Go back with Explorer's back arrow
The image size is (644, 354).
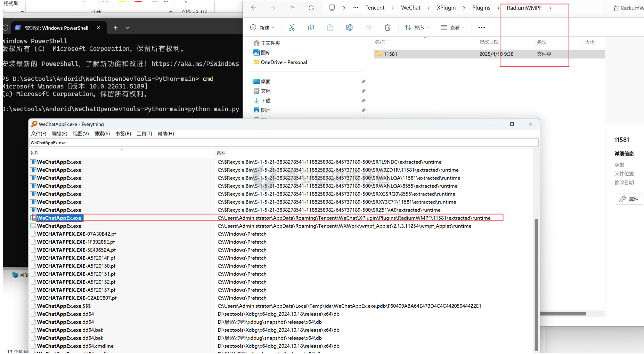(254, 8)
